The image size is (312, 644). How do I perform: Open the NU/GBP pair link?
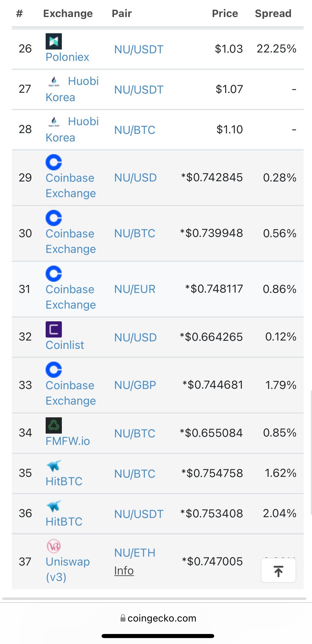tap(135, 385)
